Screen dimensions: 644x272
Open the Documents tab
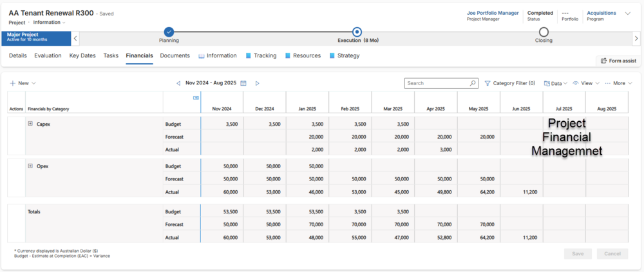[x=175, y=56]
